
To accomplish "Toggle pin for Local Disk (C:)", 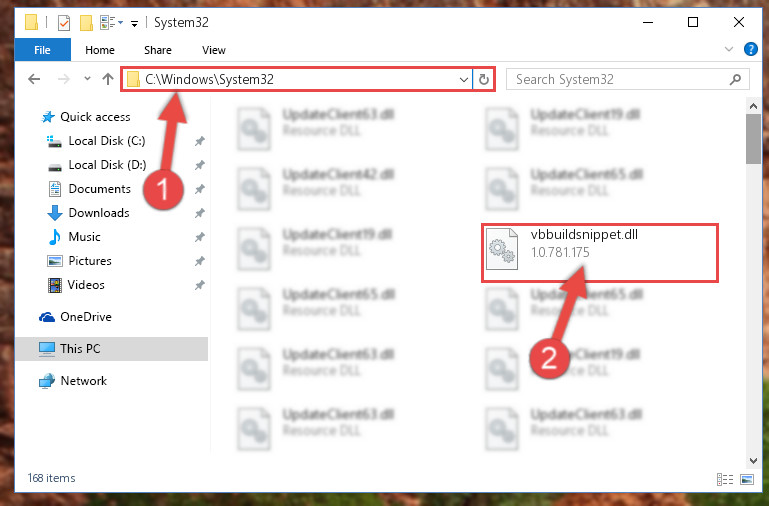I will tap(200, 141).
